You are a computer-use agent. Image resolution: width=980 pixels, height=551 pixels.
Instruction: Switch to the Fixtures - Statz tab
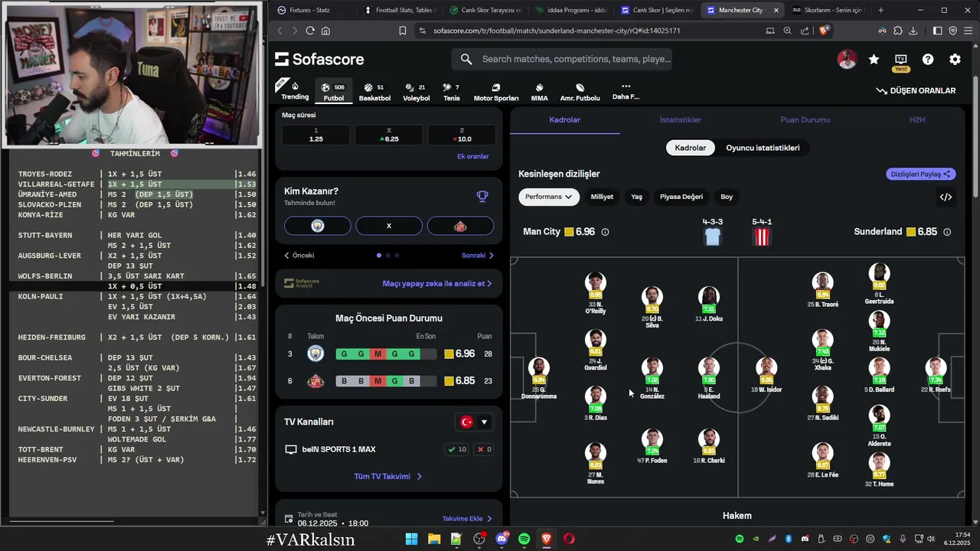point(309,10)
